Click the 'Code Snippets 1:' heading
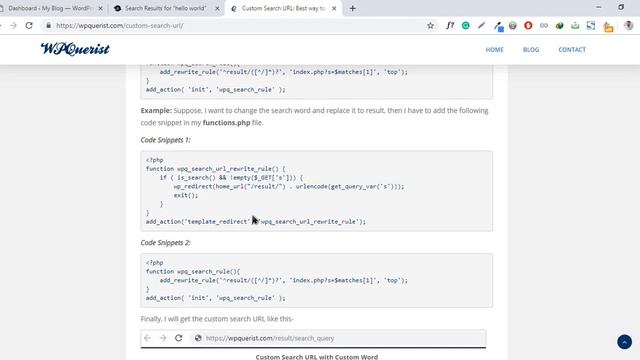 tap(165, 140)
